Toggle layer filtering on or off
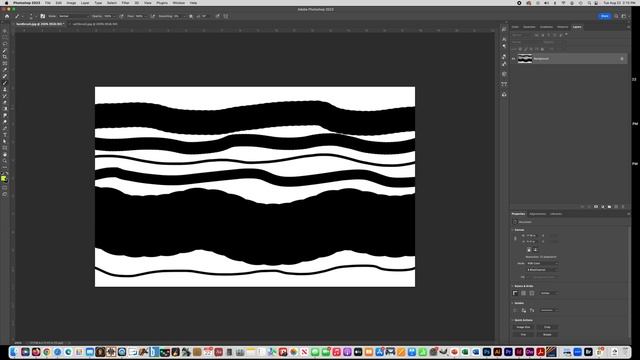The height and width of the screenshot is (360, 640). (x=567, y=35)
